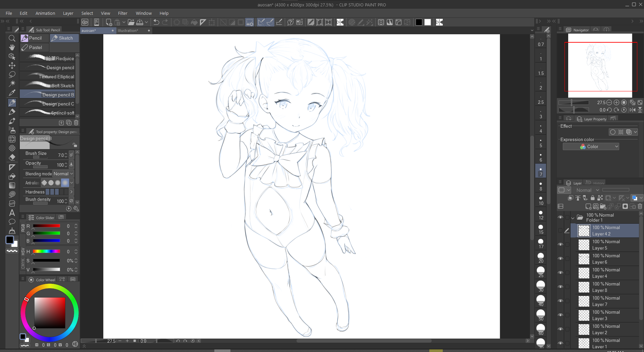Select the Lasso selection tool
The height and width of the screenshot is (352, 644).
tap(12, 75)
